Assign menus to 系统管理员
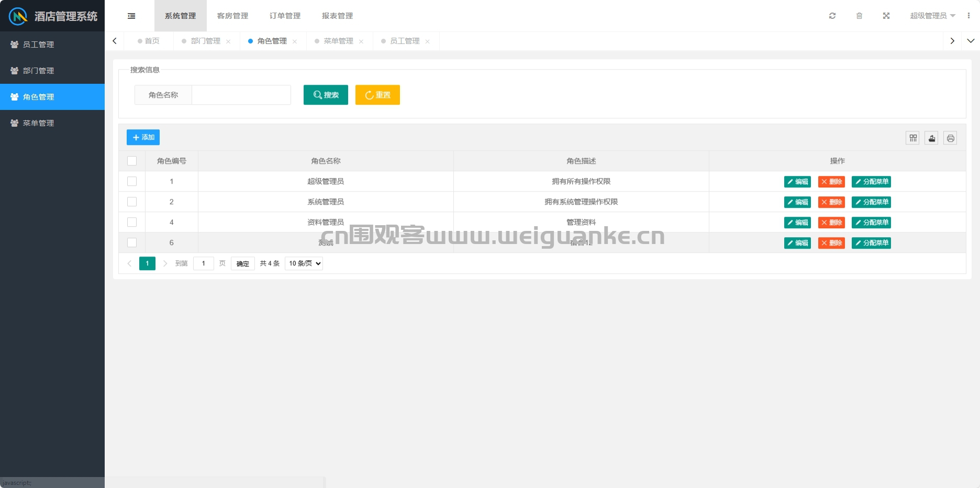Screen dimensions: 980x488 tap(871, 202)
